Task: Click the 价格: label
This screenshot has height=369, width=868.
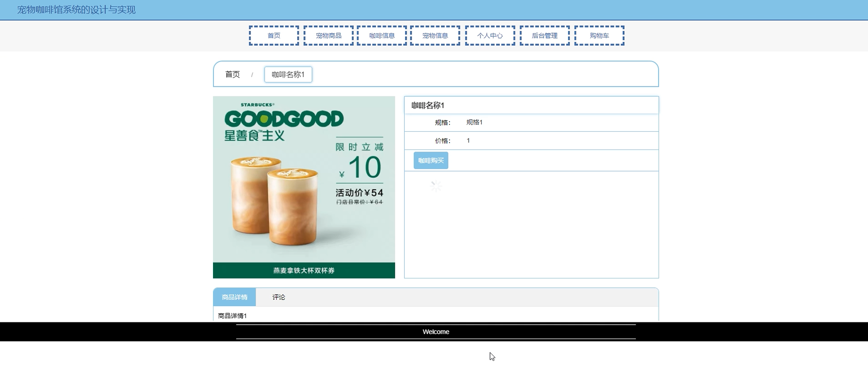Action: pos(442,141)
